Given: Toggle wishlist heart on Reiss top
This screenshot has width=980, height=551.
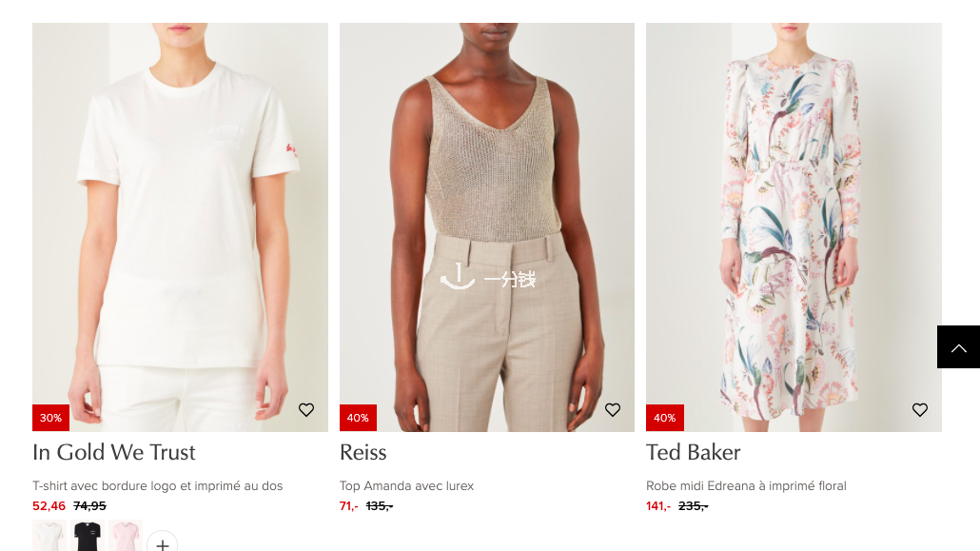Looking at the screenshot, I should point(613,409).
